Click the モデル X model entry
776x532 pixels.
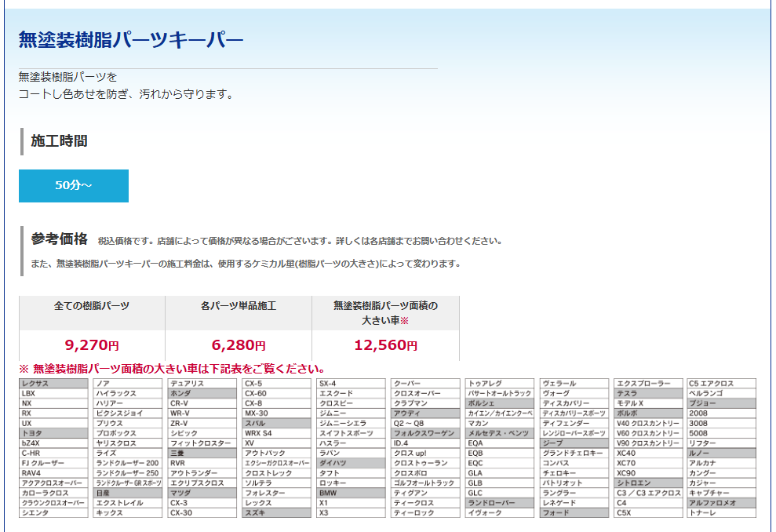(648, 403)
